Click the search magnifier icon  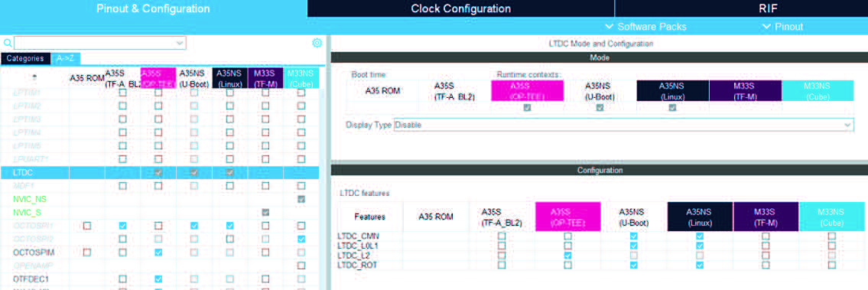click(x=7, y=43)
